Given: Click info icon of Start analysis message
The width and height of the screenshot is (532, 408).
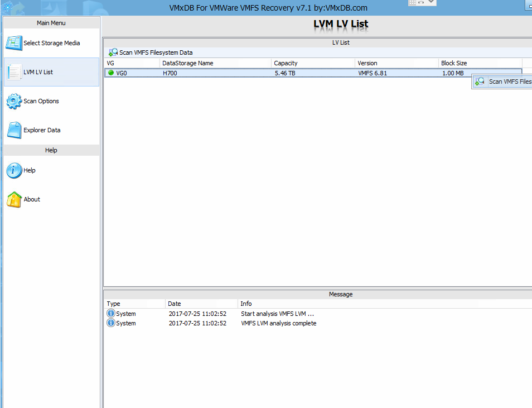Looking at the screenshot, I should (x=110, y=313).
